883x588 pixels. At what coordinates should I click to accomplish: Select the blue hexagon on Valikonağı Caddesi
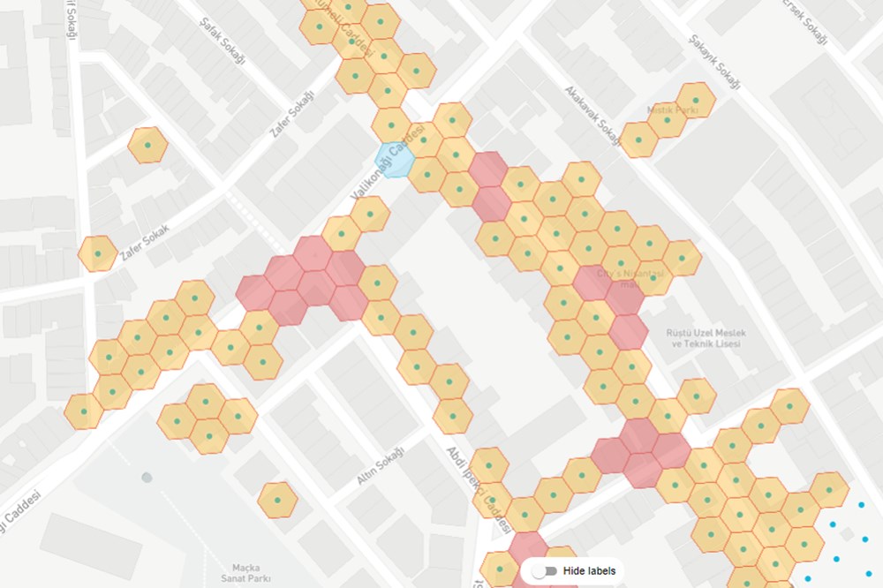coord(394,160)
